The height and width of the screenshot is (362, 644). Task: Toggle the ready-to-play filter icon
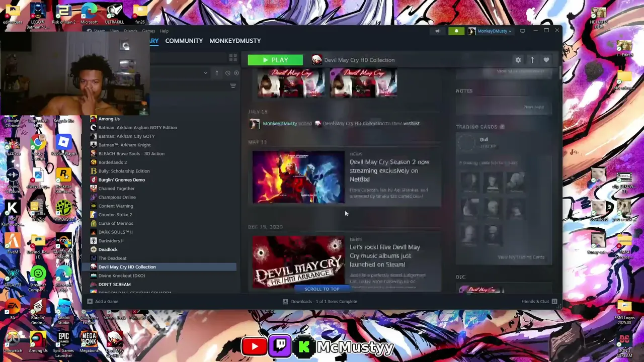click(x=236, y=73)
